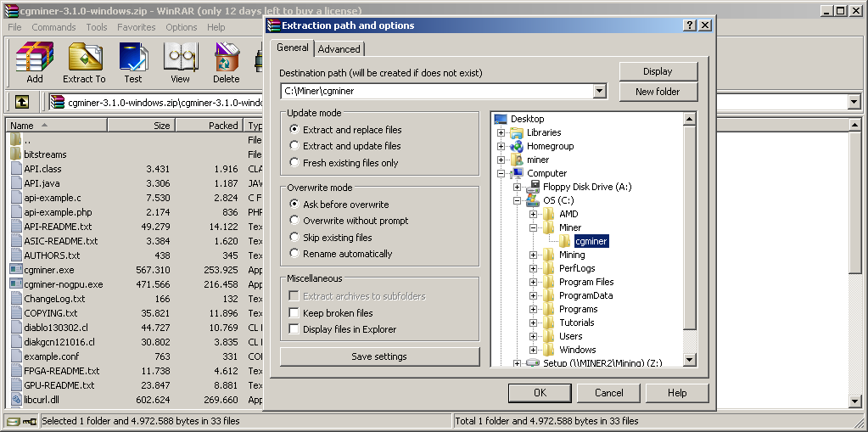Sort file list by Size column header

(142, 126)
